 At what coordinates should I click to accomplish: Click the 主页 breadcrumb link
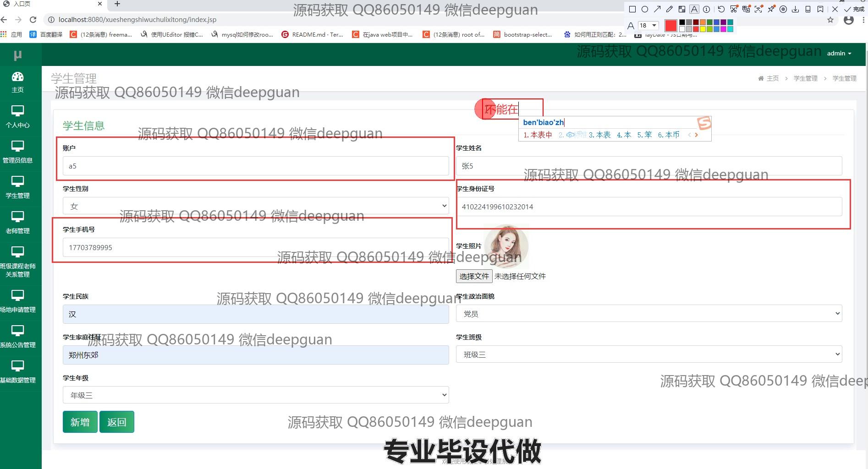click(772, 78)
